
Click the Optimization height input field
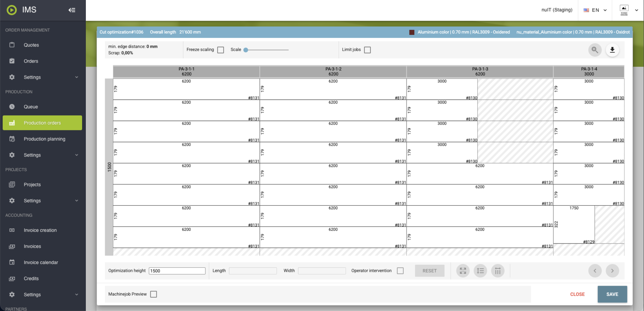[x=177, y=271]
